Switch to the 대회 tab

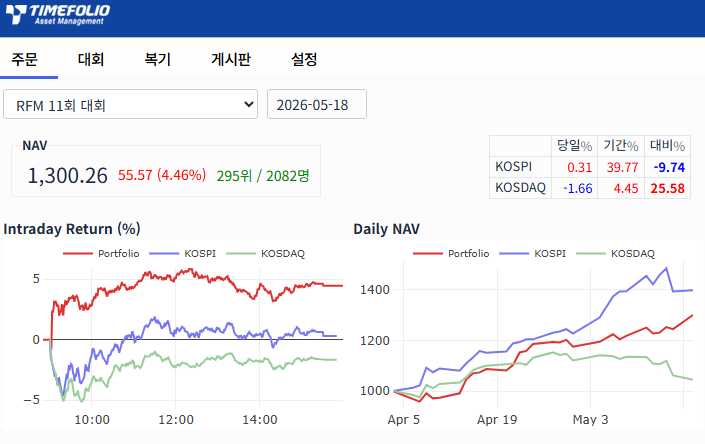coord(91,59)
